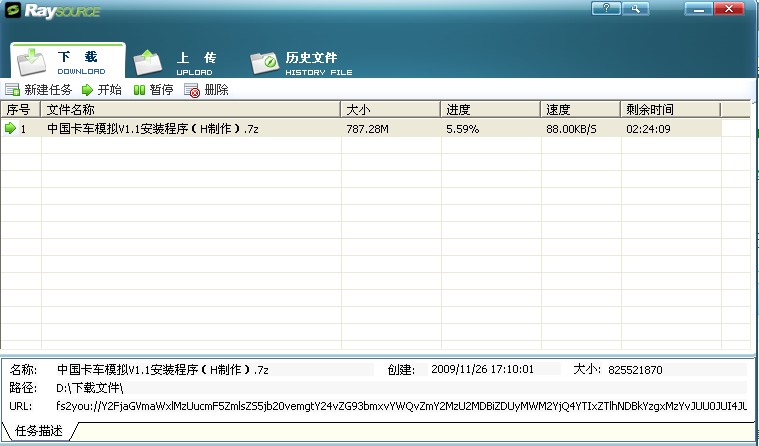Click the fs2you URL field
Image resolution: width=759 pixels, height=446 pixels.
tap(401, 406)
